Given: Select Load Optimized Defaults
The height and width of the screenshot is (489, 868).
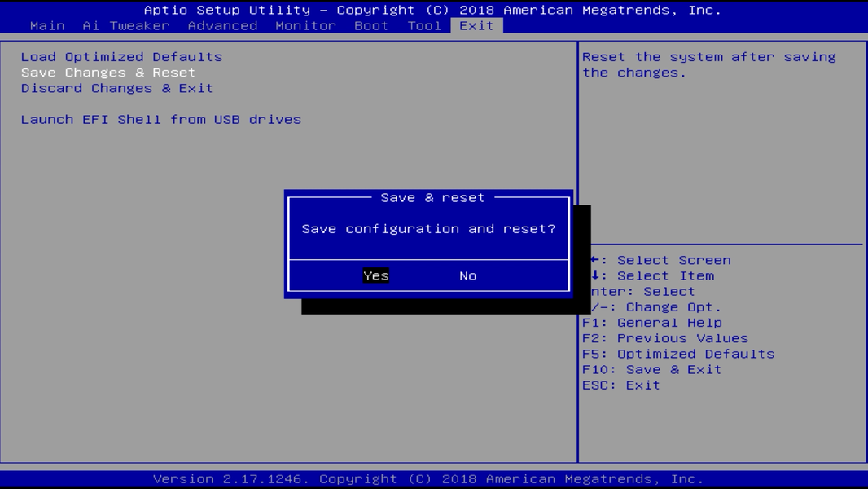Looking at the screenshot, I should (x=122, y=57).
